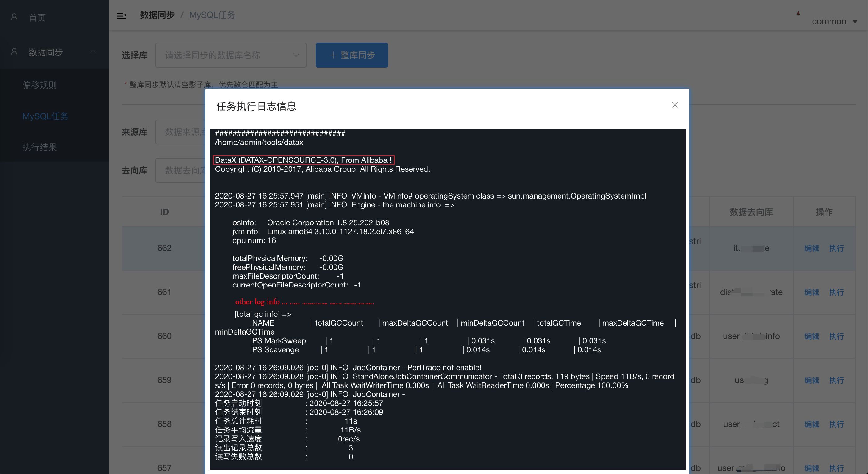Open the 选择库 database name dropdown
Image resolution: width=868 pixels, height=474 pixels.
[x=231, y=55]
